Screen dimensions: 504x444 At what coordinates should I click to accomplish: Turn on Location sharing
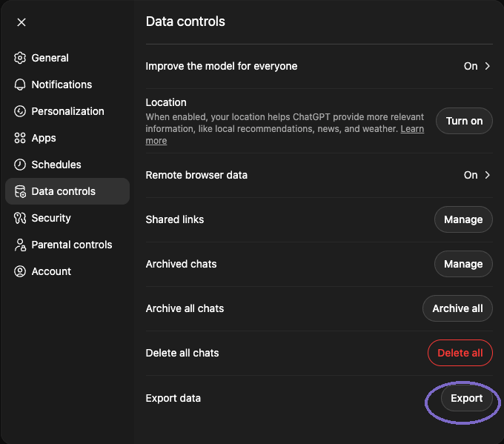[464, 121]
